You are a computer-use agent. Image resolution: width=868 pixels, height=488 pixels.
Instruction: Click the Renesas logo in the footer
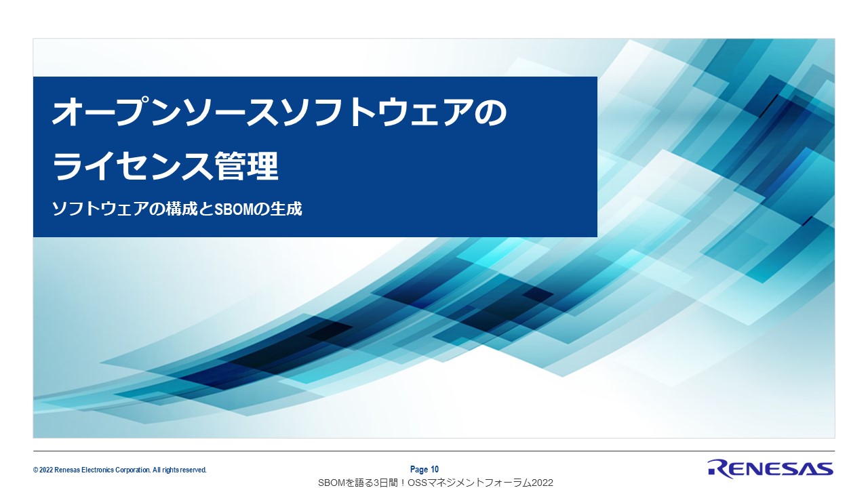click(770, 468)
